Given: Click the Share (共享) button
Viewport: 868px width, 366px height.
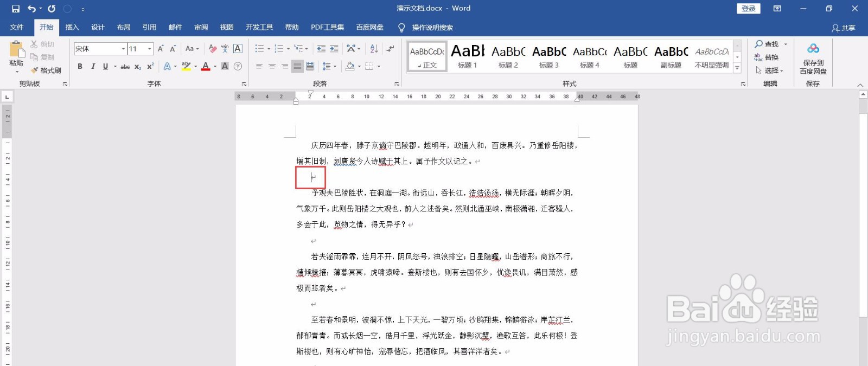Looking at the screenshot, I should [844, 28].
